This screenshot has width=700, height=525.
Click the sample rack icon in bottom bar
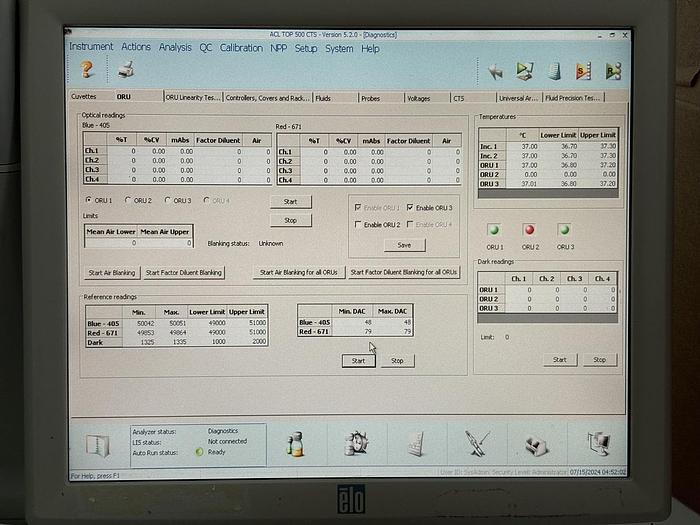point(416,443)
